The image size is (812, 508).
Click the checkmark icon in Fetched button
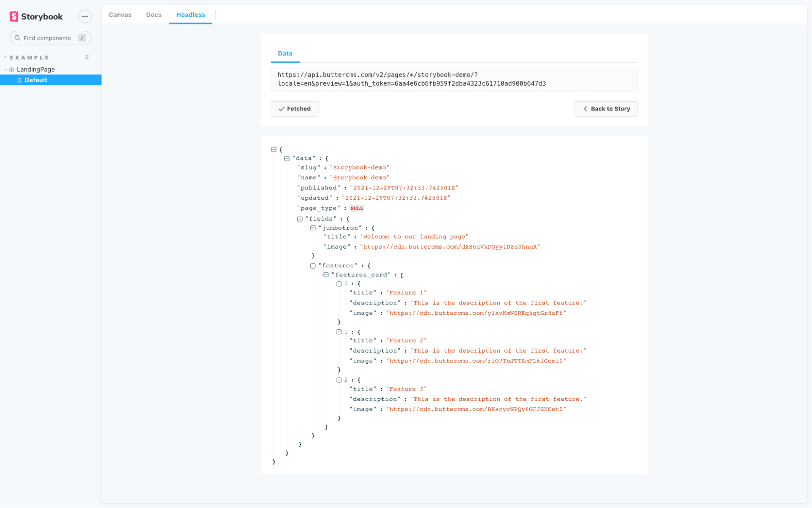click(x=281, y=109)
